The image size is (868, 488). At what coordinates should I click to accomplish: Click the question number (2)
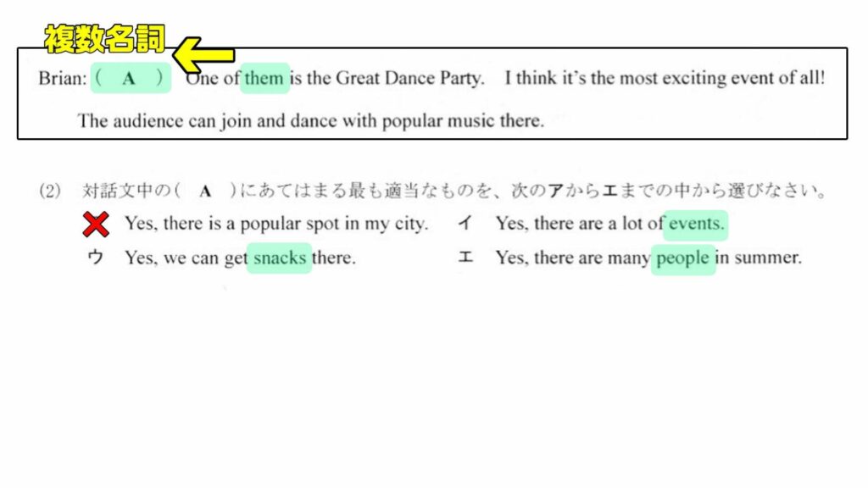(x=50, y=191)
